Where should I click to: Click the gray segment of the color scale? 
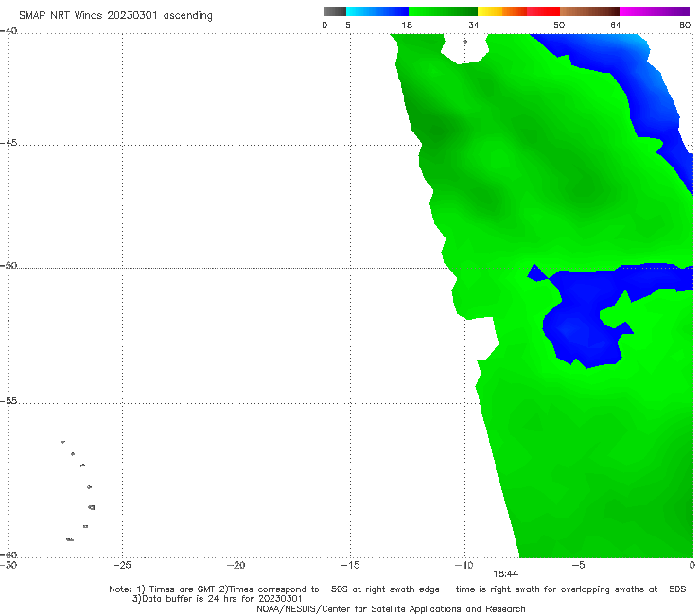(334, 11)
